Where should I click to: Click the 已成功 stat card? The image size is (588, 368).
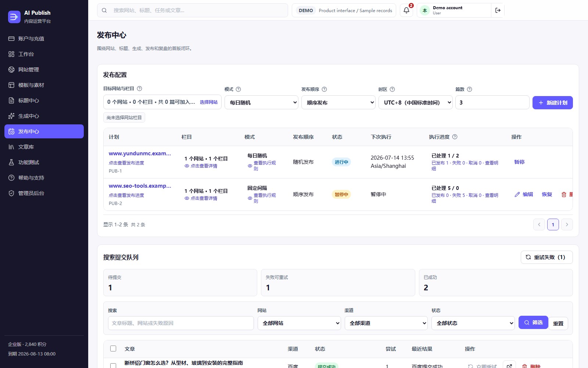(x=496, y=283)
